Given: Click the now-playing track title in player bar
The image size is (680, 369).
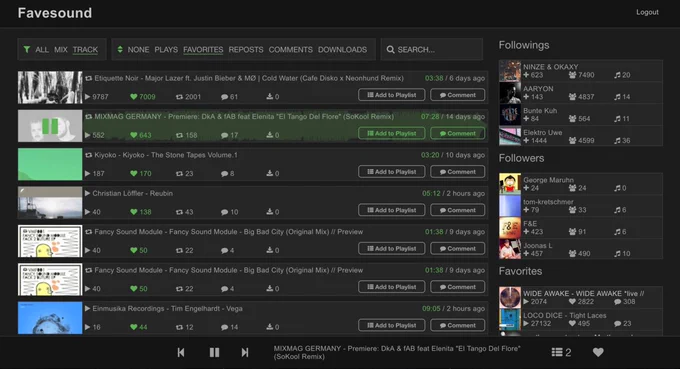Looking at the screenshot, I should (397, 353).
